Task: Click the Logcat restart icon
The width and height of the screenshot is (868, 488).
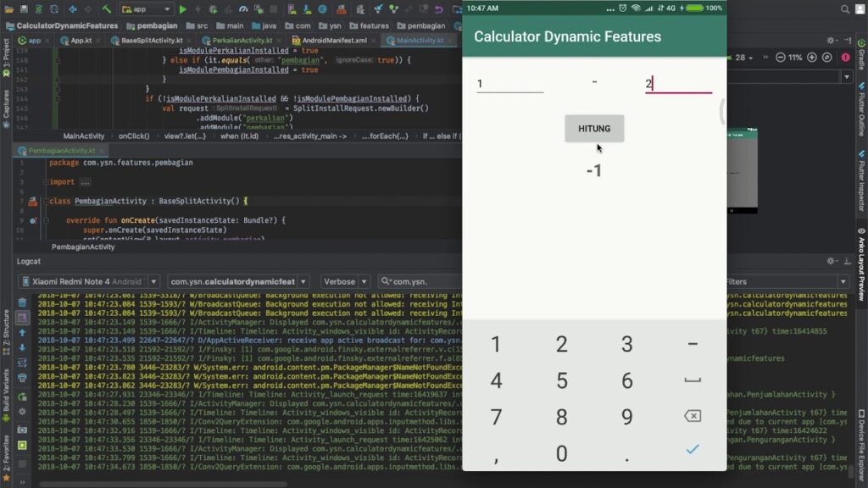Action: (22, 396)
